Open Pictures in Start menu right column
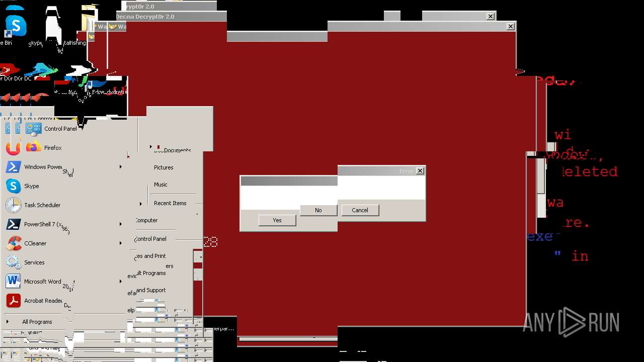 pos(164,167)
